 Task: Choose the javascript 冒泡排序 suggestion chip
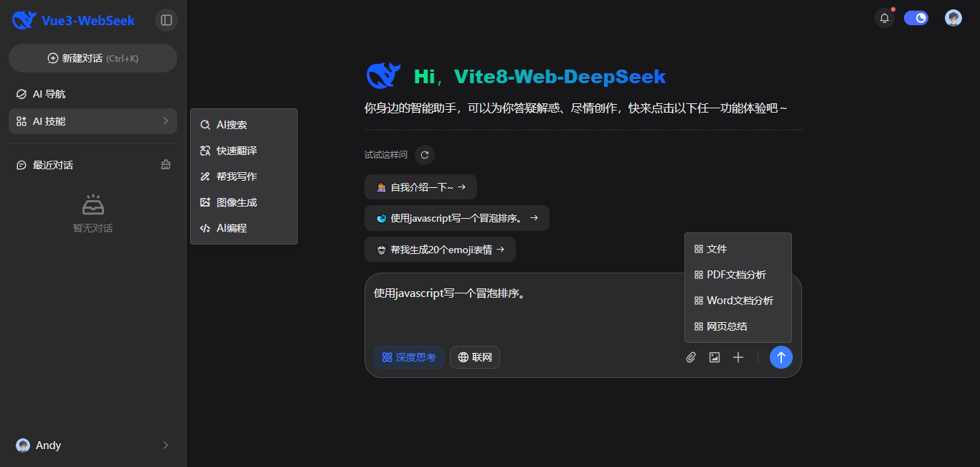457,218
